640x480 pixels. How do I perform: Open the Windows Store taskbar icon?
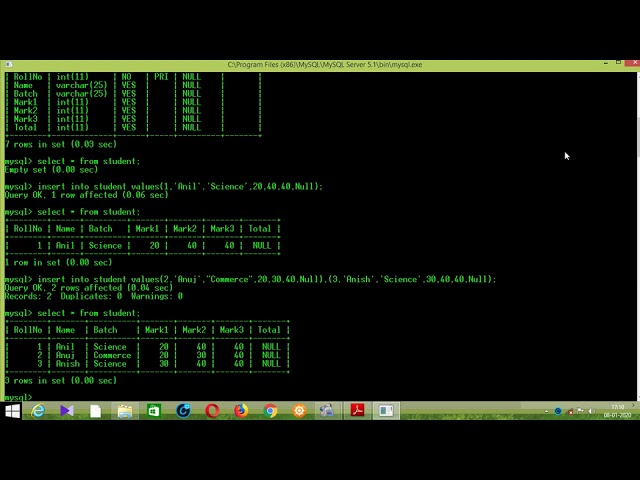[x=154, y=411]
